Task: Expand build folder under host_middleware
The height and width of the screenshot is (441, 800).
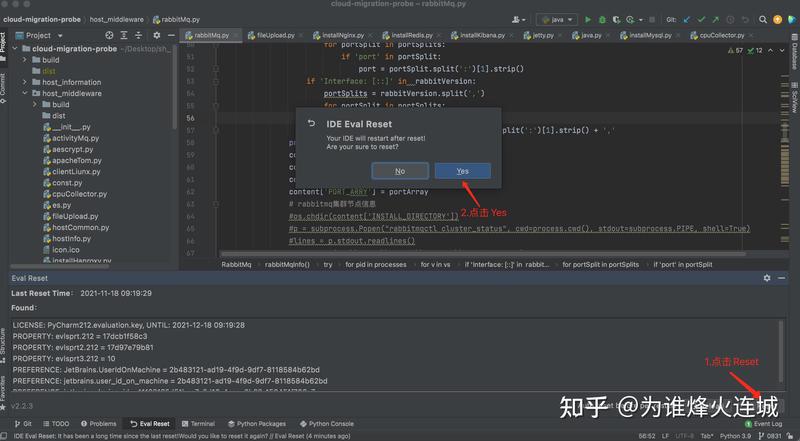Action: 35,105
